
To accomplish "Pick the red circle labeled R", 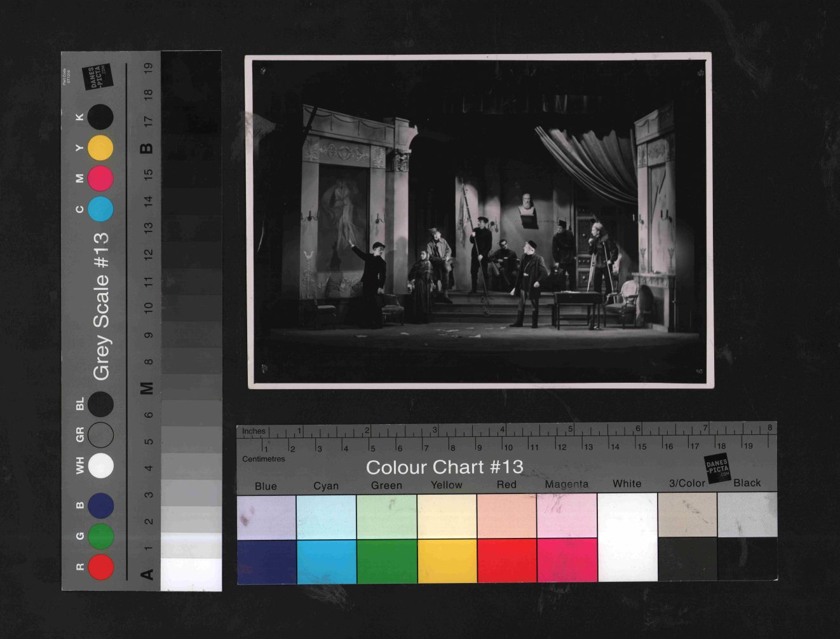I will (x=100, y=567).
